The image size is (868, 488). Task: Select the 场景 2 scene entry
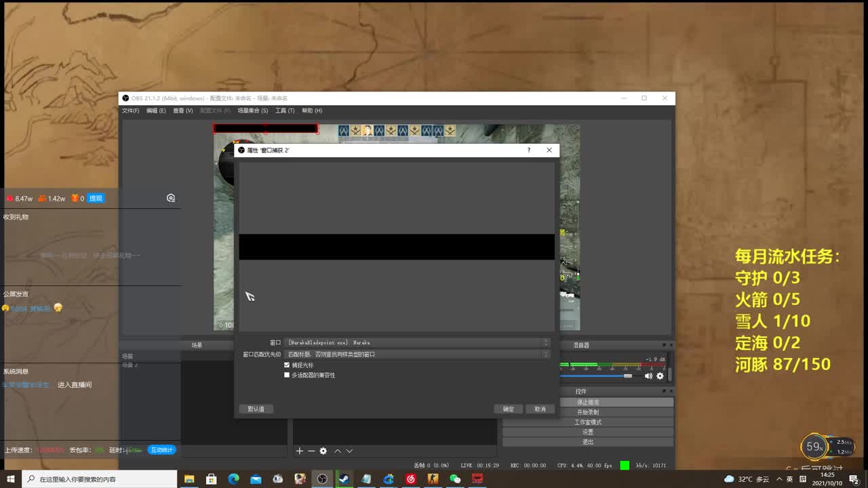pyautogui.click(x=130, y=365)
